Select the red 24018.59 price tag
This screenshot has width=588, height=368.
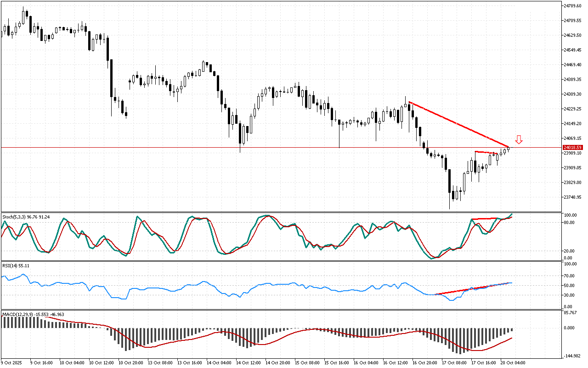tap(572, 147)
